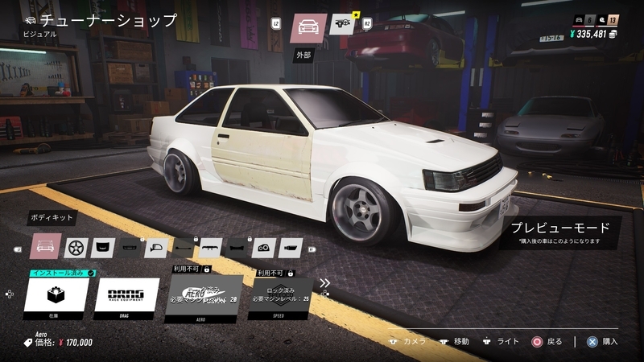
Task: Click the ボディキット category label
Action: [52, 217]
